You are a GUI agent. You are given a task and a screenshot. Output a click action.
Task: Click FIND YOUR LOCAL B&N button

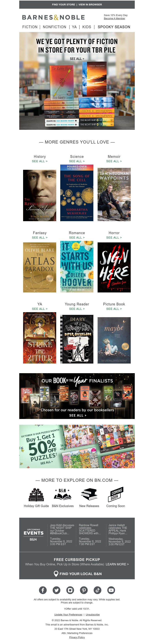78,573
